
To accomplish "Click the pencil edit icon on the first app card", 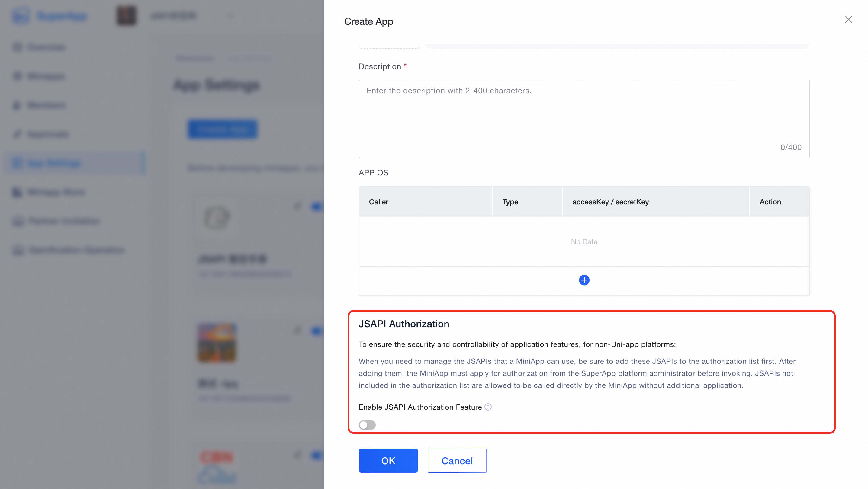I will point(297,206).
